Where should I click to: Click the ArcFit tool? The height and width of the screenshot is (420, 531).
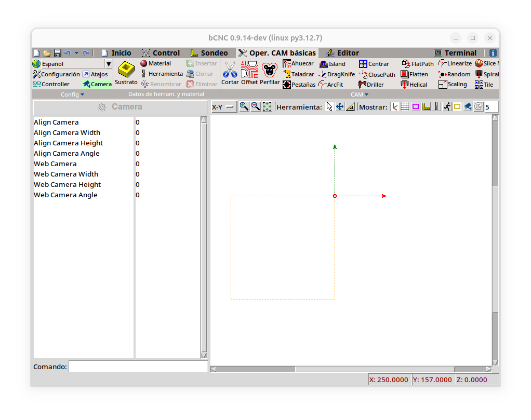(x=331, y=85)
